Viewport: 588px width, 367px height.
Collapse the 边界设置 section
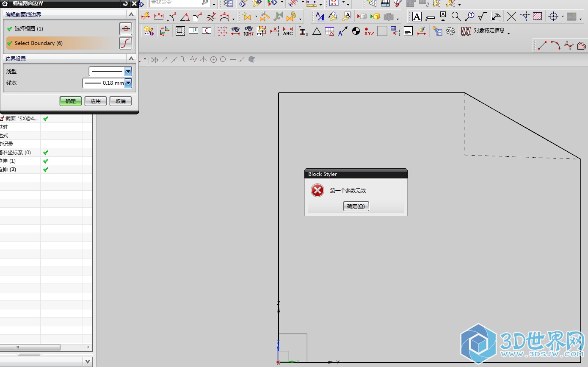click(x=131, y=58)
